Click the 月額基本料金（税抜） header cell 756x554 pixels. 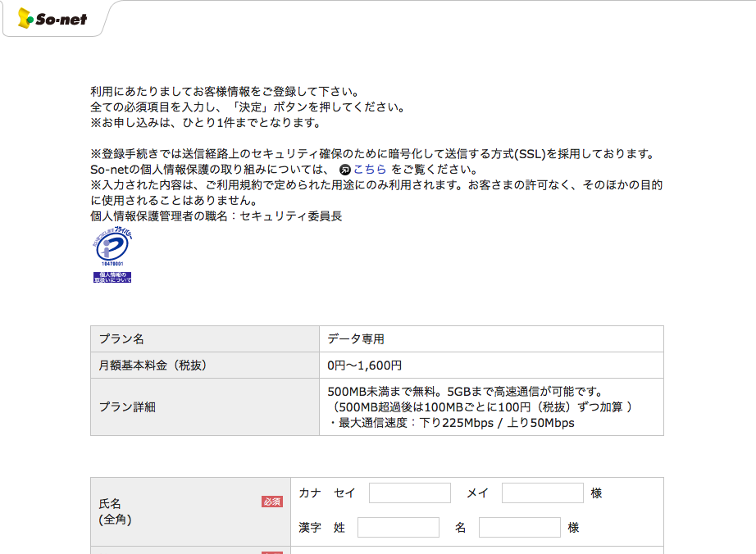click(x=205, y=366)
